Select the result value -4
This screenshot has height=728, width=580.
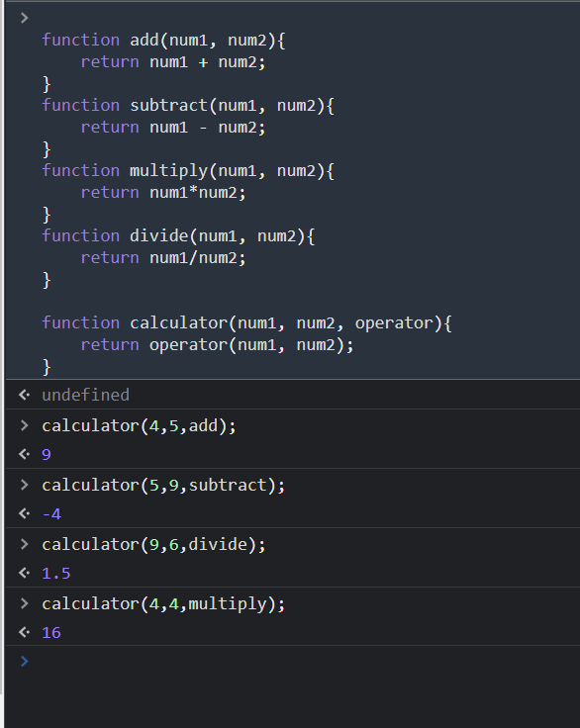(51, 514)
